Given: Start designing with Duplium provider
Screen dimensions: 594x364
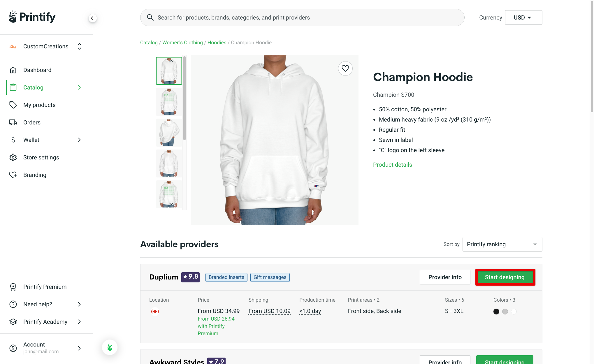Looking at the screenshot, I should (x=505, y=277).
